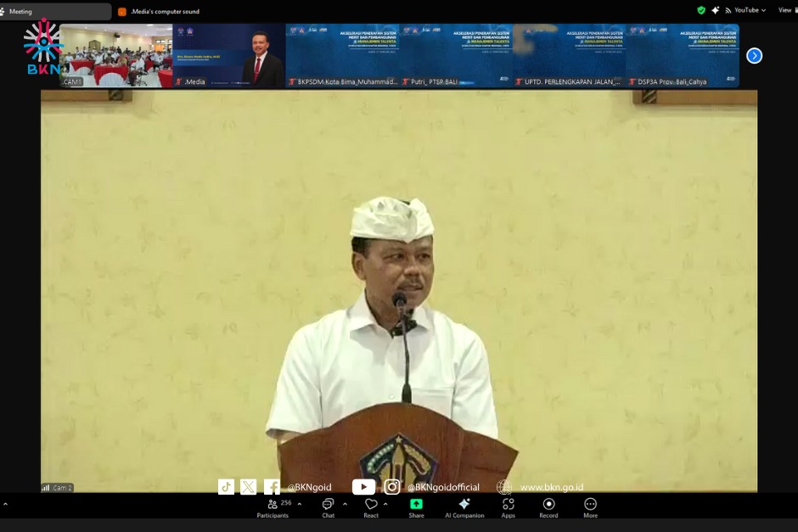Select the .Media participant thumbnail
The image size is (798, 532).
pos(229,56)
